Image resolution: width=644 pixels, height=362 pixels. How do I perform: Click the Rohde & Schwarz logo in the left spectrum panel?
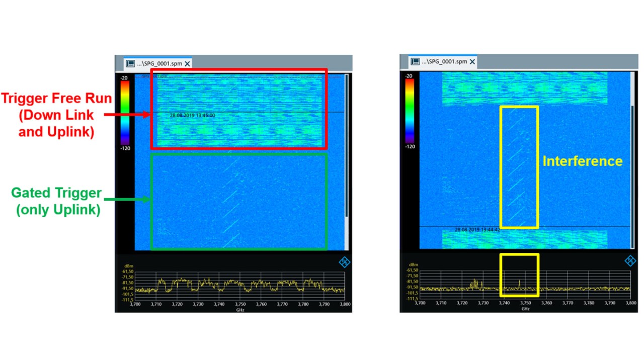tap(345, 262)
